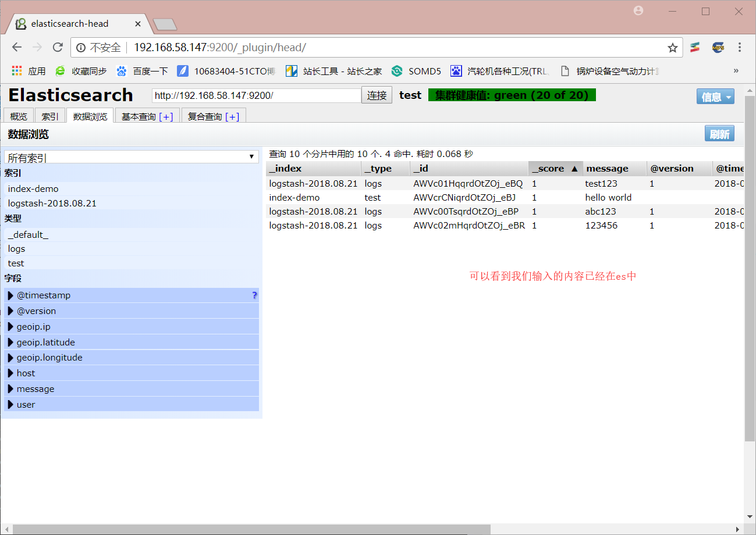The width and height of the screenshot is (756, 535).
Task: Sort results by _id column
Action: coord(470,169)
